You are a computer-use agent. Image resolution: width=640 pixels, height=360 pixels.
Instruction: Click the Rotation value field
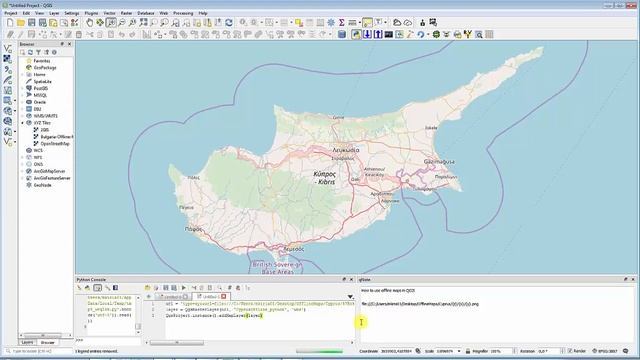click(x=548, y=351)
